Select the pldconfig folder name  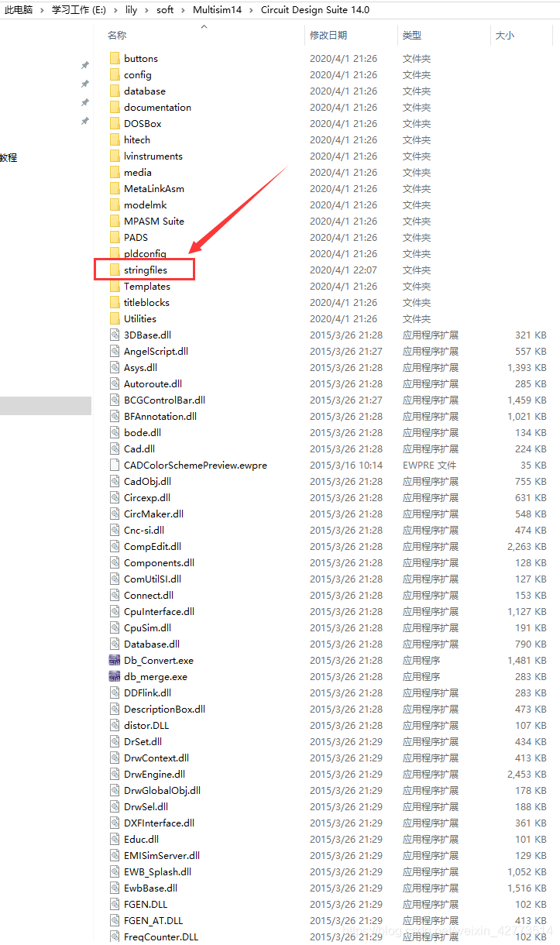(145, 253)
